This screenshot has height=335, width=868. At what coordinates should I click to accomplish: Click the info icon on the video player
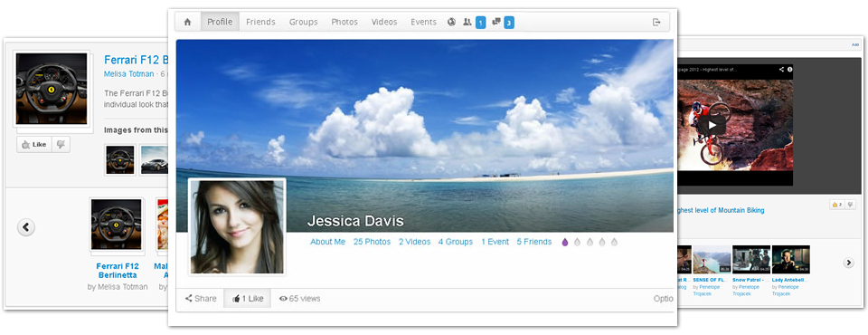pos(790,70)
